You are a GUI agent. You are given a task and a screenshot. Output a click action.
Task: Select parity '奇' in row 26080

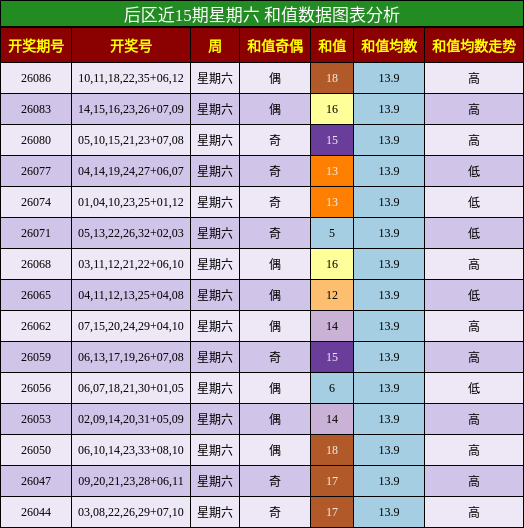(275, 140)
